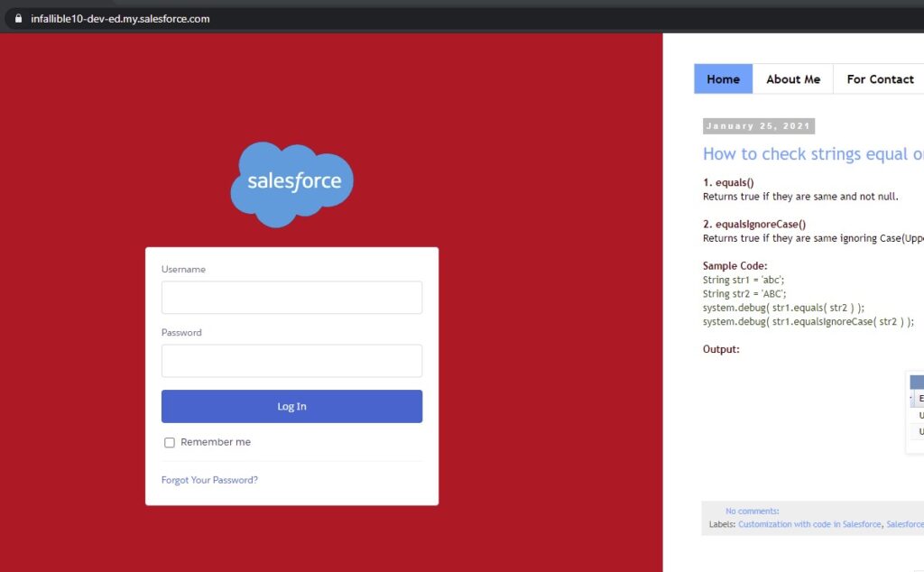Click the lock icon in address bar
This screenshot has width=924, height=572.
[x=18, y=18]
